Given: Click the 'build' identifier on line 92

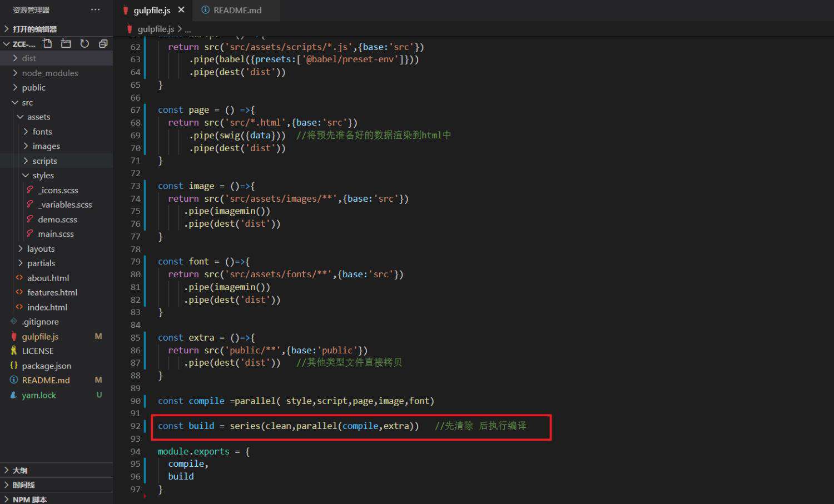Looking at the screenshot, I should pyautogui.click(x=201, y=426).
